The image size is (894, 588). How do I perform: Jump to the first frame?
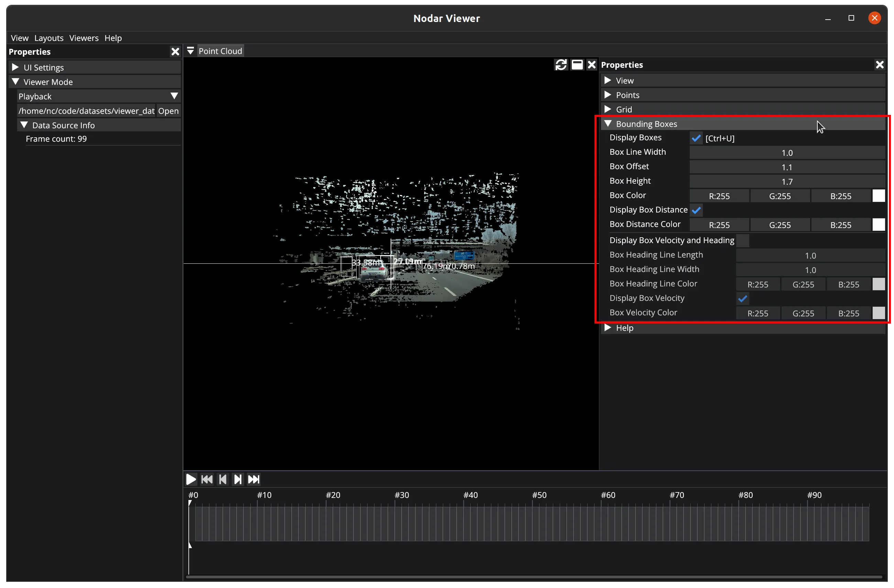[x=207, y=479]
